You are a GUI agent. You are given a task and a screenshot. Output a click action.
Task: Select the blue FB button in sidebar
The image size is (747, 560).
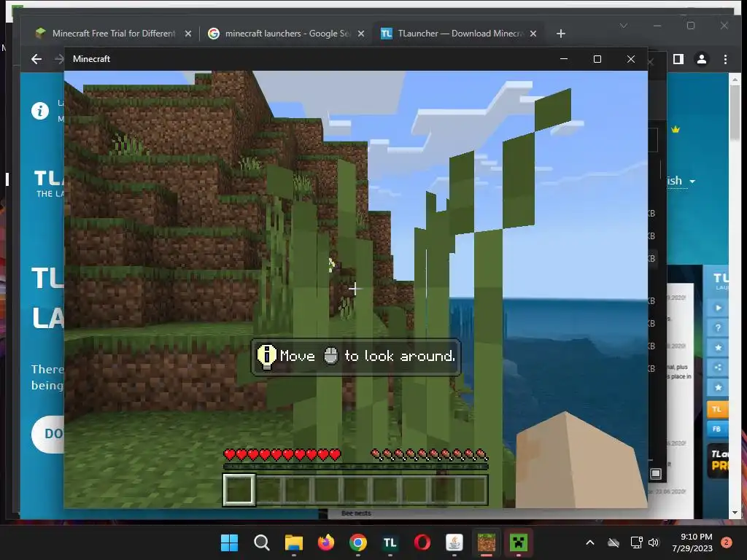coord(718,429)
